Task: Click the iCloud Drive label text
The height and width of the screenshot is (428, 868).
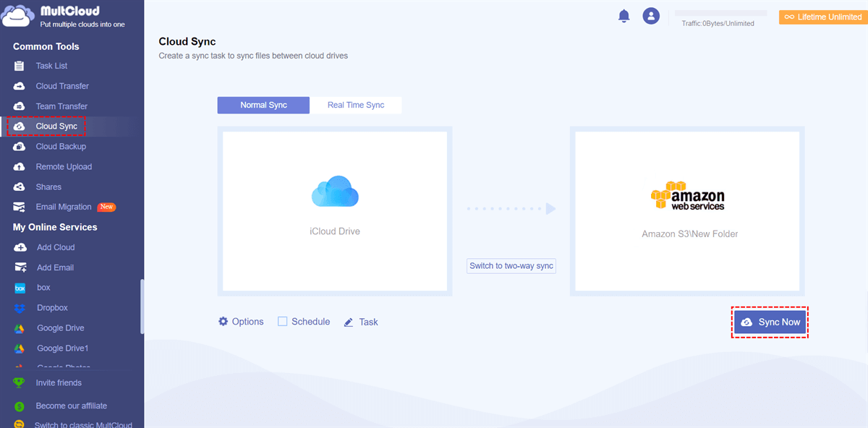Action: [335, 232]
